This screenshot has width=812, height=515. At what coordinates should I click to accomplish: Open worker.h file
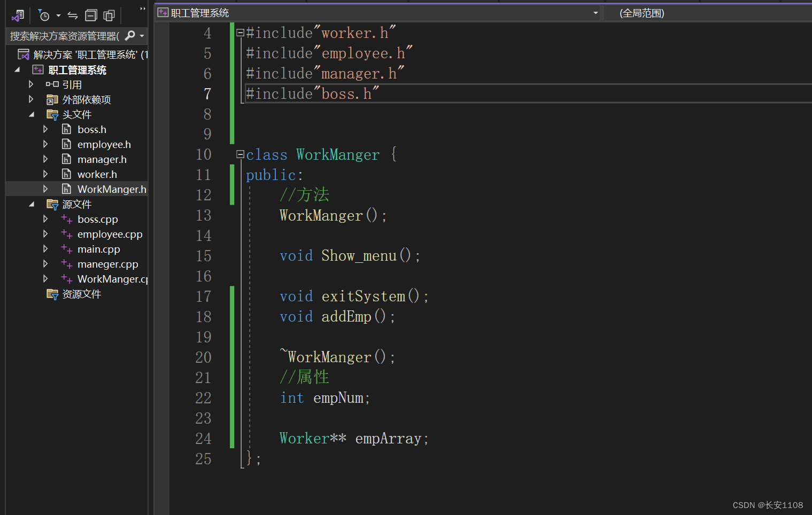[97, 174]
